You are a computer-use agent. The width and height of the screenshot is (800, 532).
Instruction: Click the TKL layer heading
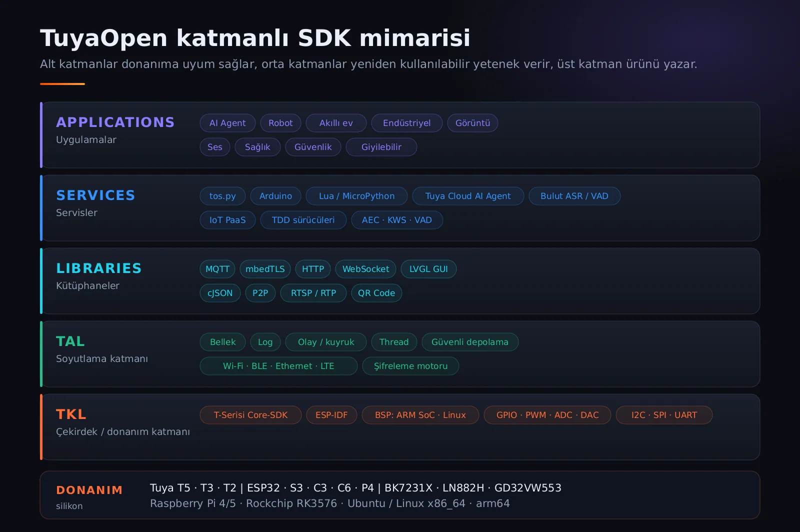coord(71,414)
